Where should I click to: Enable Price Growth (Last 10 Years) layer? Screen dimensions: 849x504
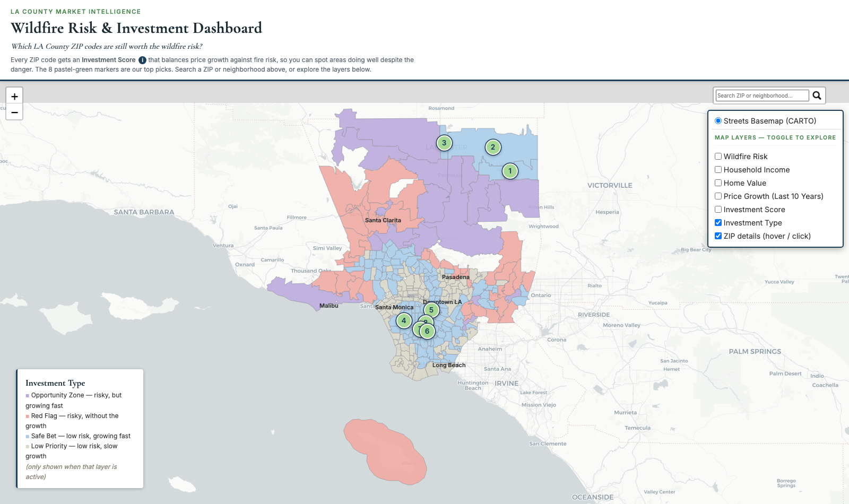(x=718, y=196)
